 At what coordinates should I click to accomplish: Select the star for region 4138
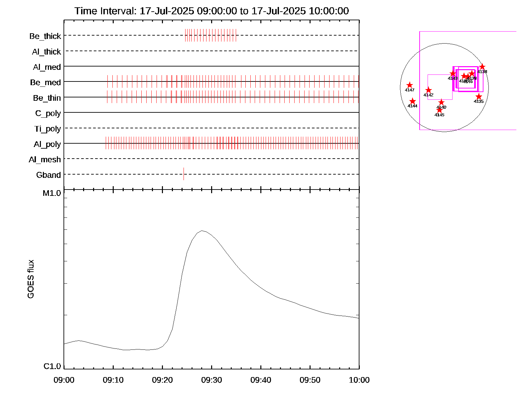[x=482, y=67]
